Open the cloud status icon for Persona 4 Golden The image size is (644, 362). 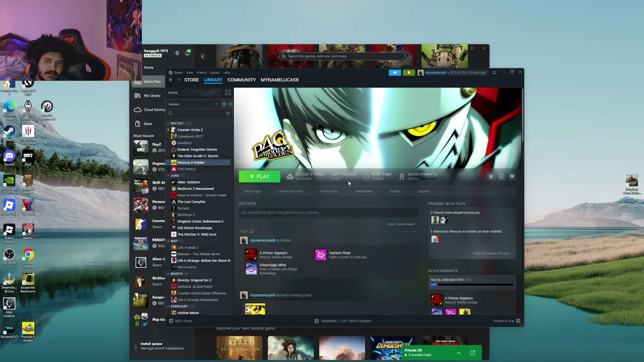click(290, 176)
